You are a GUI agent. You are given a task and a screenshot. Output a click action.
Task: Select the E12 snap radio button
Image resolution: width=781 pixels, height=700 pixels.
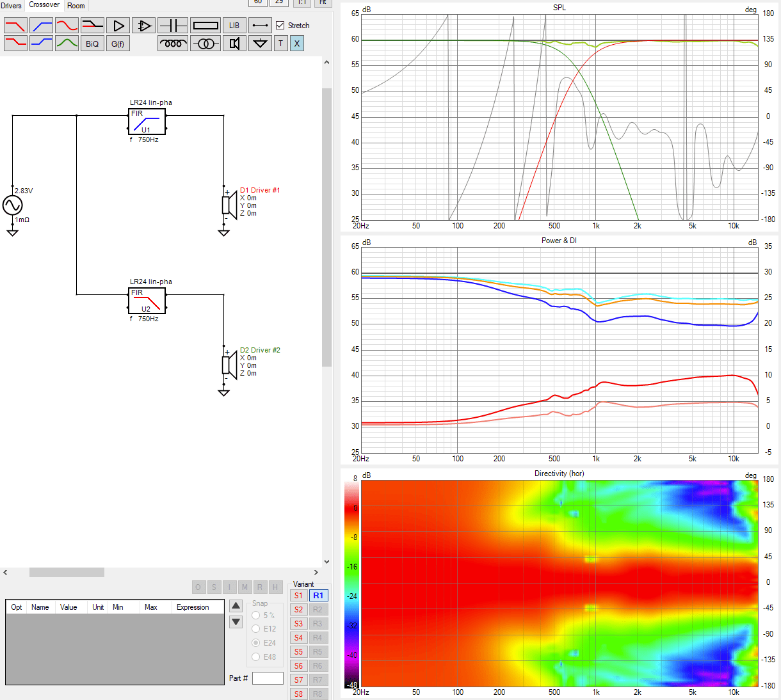(x=256, y=629)
